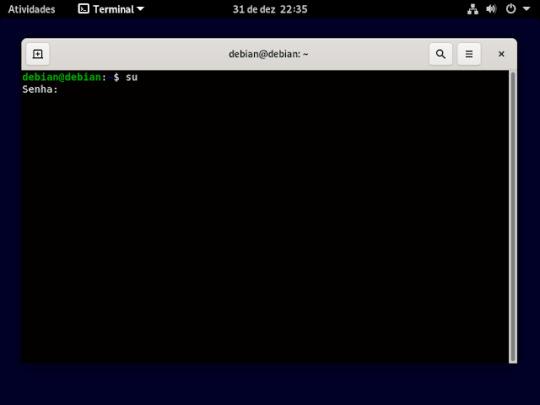Click the terminal vertical scrollbar
The width and height of the screenshot is (540, 405).
pyautogui.click(x=513, y=216)
